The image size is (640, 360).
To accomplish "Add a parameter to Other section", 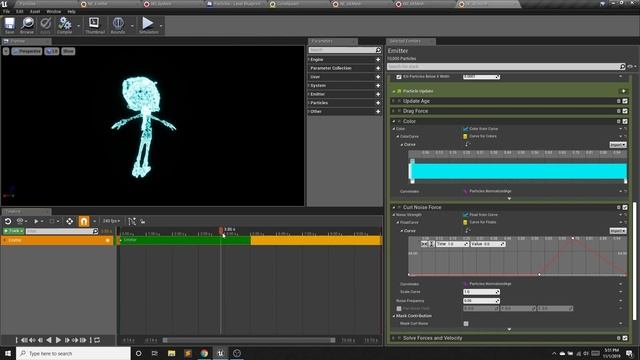I will 378,111.
